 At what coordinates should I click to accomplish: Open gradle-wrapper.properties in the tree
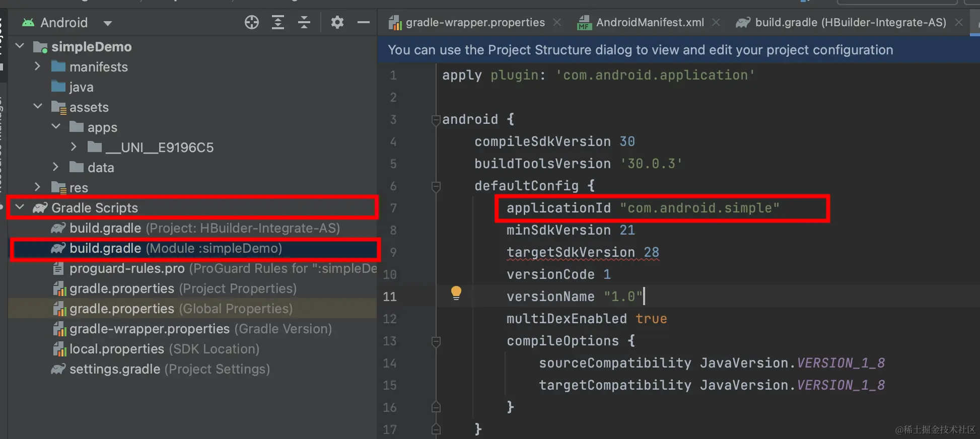pos(192,329)
